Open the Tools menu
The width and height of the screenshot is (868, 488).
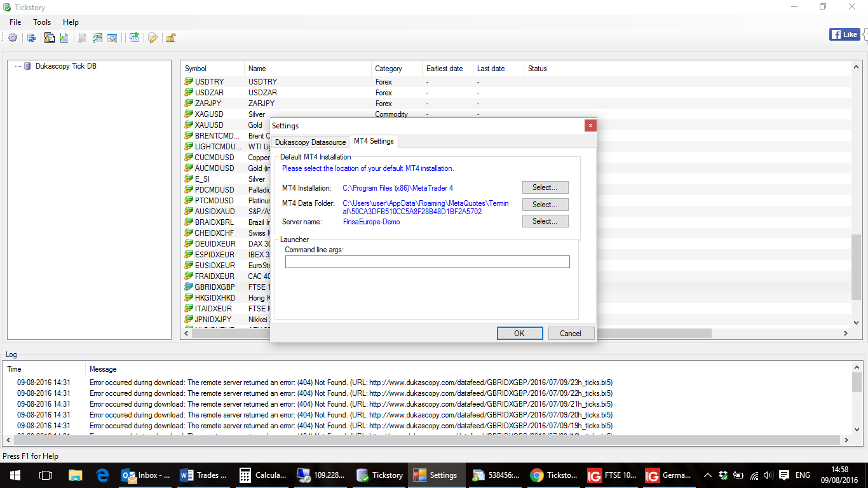tap(42, 22)
